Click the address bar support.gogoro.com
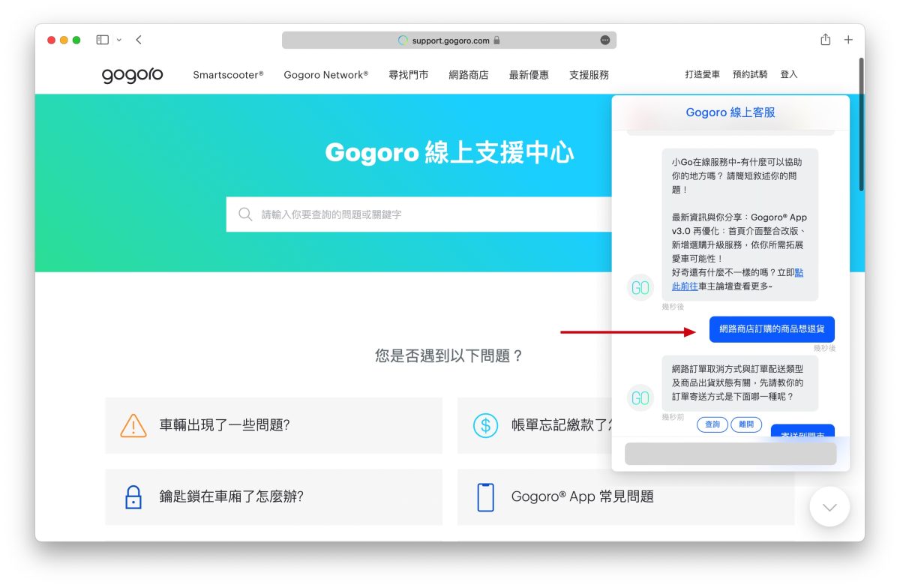900x588 pixels. [449, 40]
